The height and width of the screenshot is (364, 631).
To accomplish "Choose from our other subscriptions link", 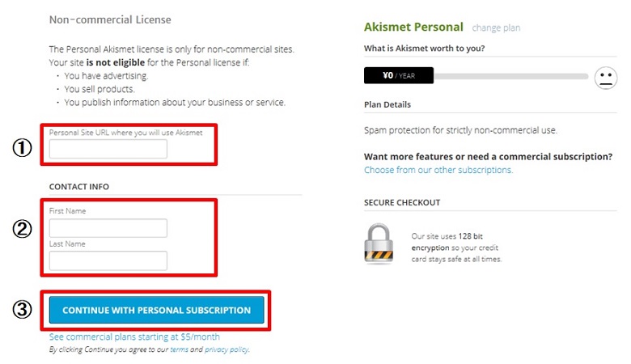I will tap(438, 170).
